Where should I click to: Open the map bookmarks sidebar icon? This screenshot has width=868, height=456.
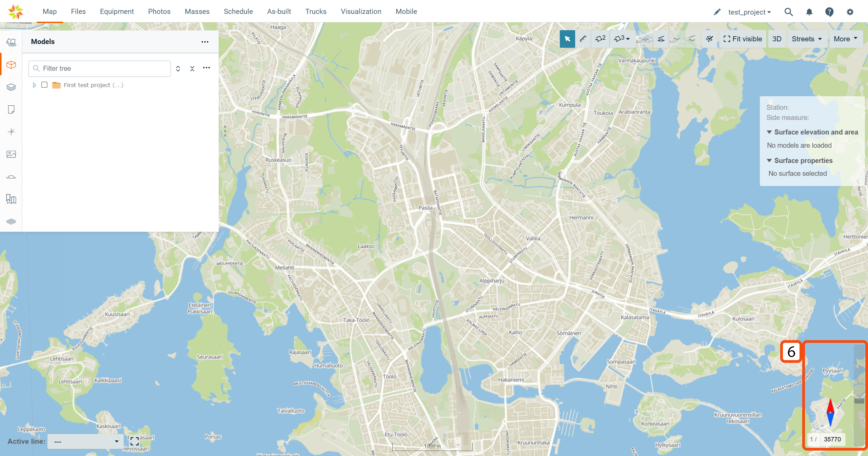click(11, 199)
